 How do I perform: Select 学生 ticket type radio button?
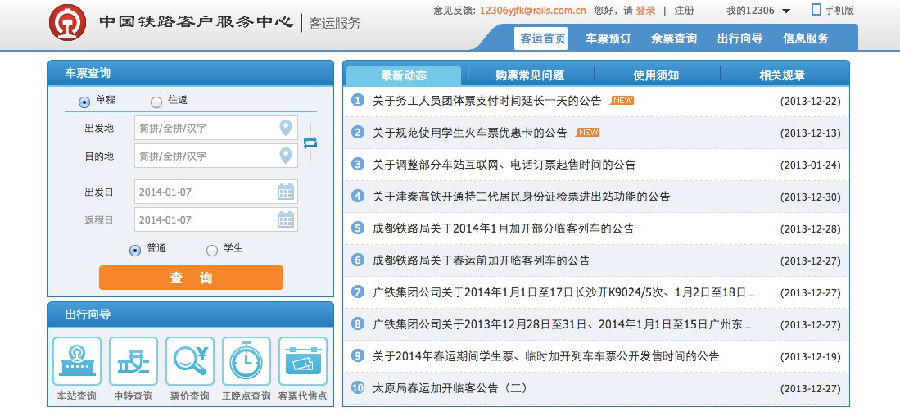[212, 250]
